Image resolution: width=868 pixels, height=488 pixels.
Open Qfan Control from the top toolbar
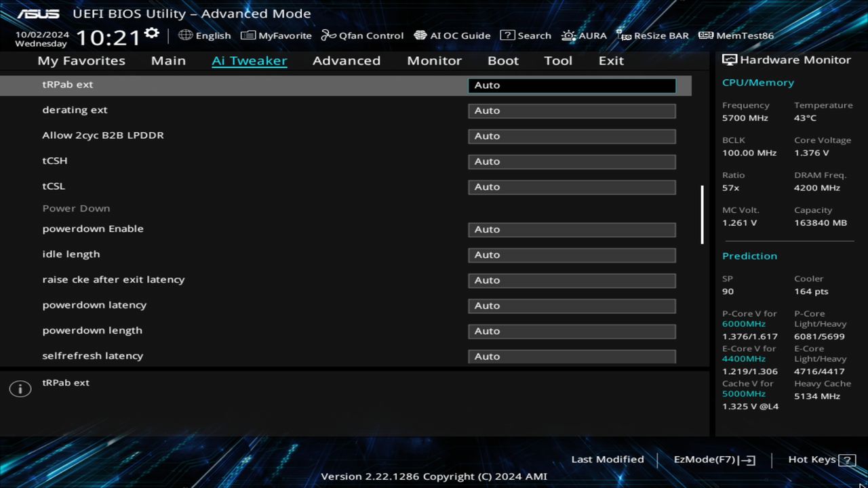[362, 35]
